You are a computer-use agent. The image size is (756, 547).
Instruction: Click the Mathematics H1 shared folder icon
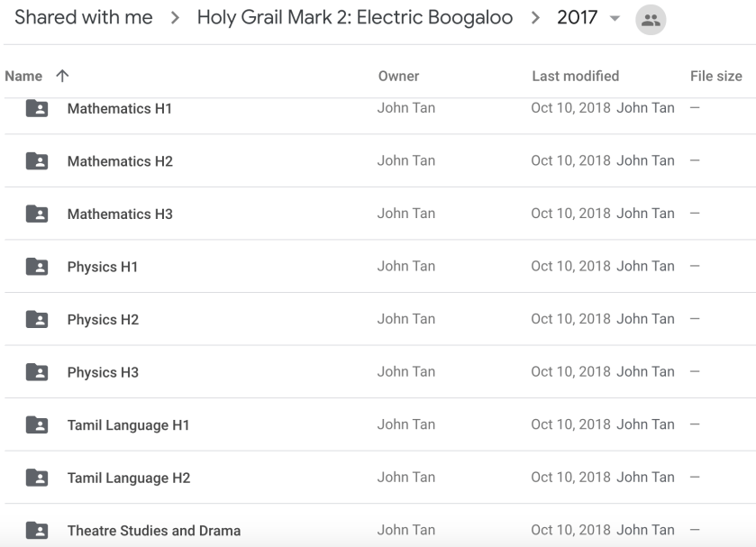tap(37, 108)
